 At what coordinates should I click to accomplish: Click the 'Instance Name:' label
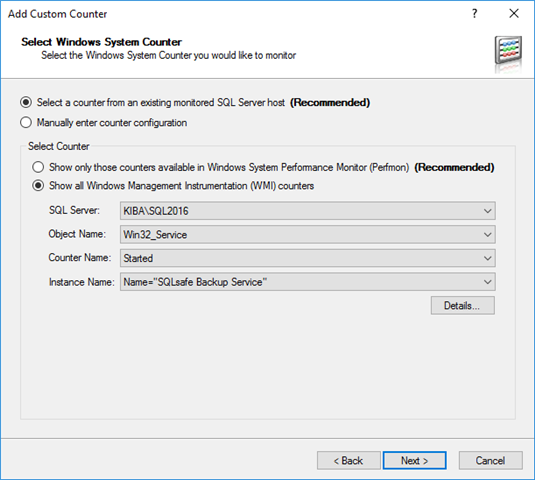(82, 282)
